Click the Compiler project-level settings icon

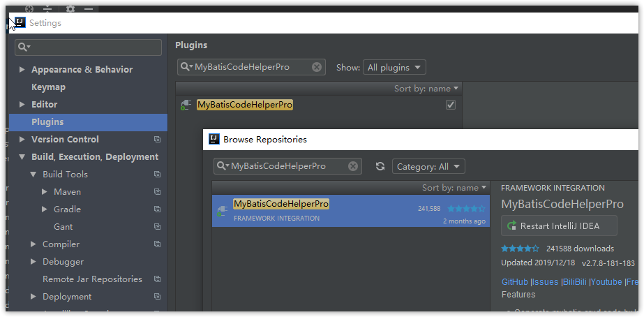157,244
